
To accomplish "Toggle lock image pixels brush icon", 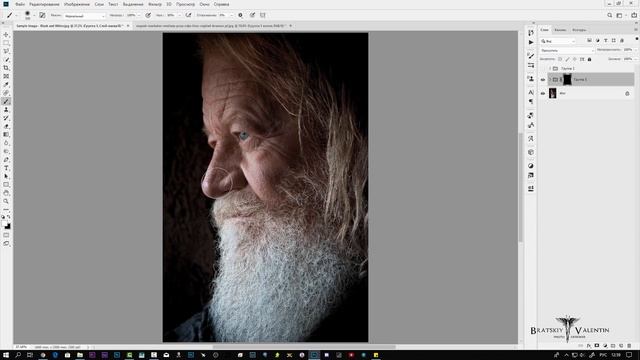I will tap(567, 59).
